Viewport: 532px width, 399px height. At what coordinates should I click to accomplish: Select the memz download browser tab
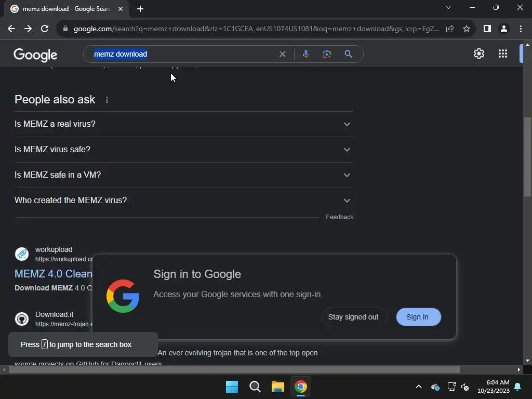66,9
